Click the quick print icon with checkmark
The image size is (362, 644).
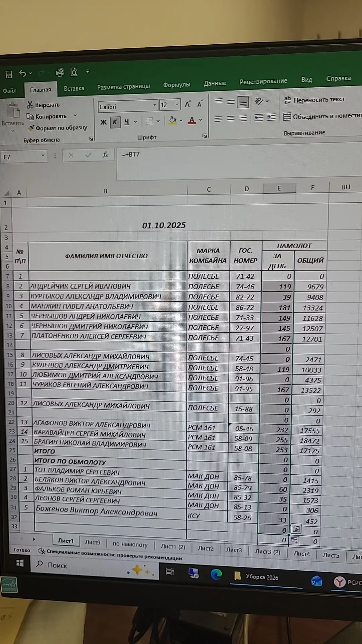(60, 72)
